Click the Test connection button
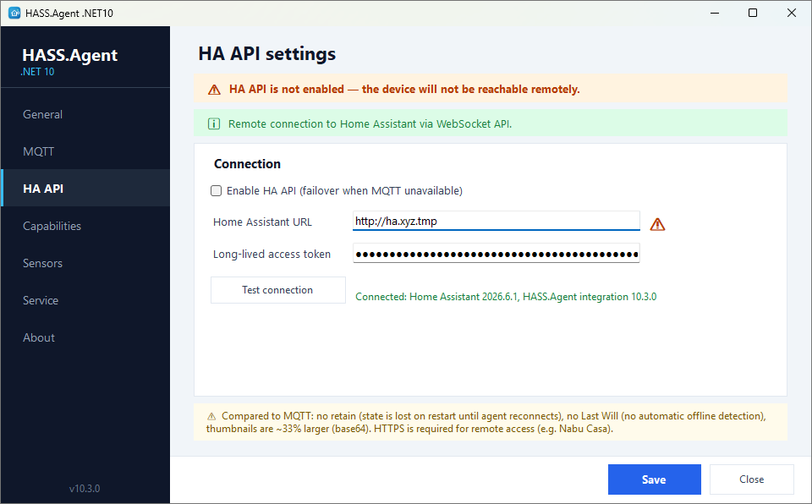The image size is (812, 504). pos(278,290)
